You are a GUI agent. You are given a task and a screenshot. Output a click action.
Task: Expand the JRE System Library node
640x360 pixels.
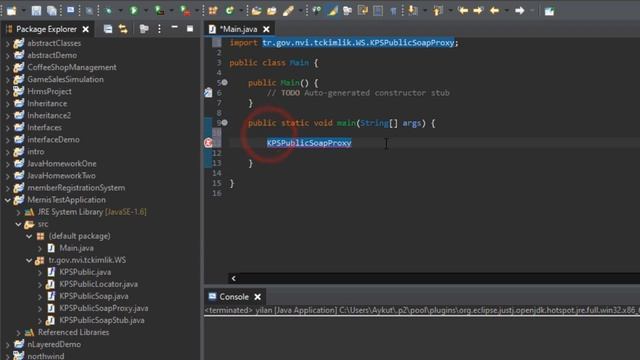[x=18, y=212]
